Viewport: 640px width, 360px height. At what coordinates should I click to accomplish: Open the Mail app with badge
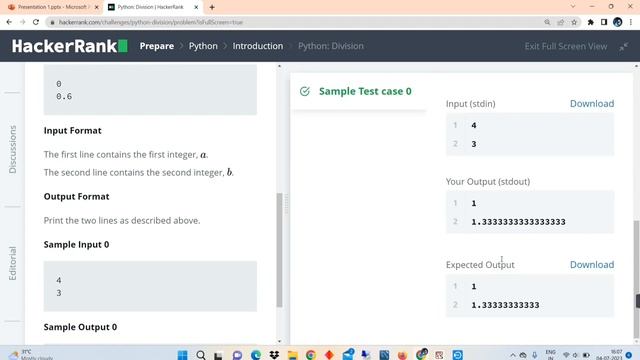tap(348, 354)
